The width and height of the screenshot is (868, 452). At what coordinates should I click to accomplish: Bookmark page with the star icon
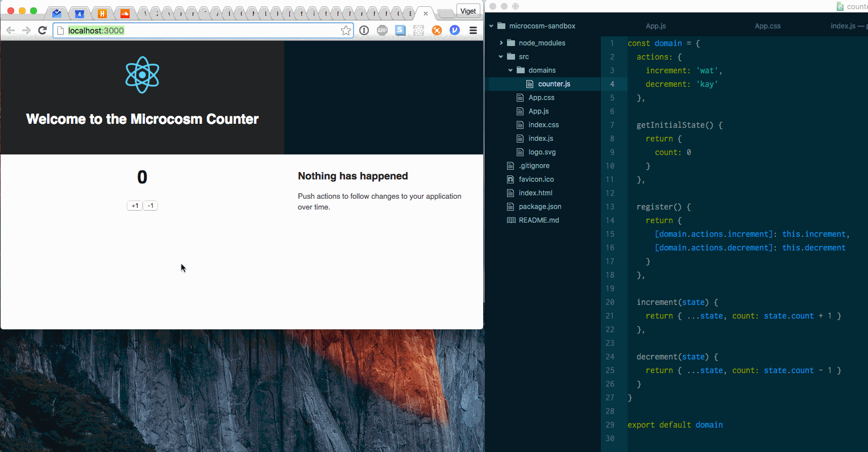(346, 31)
